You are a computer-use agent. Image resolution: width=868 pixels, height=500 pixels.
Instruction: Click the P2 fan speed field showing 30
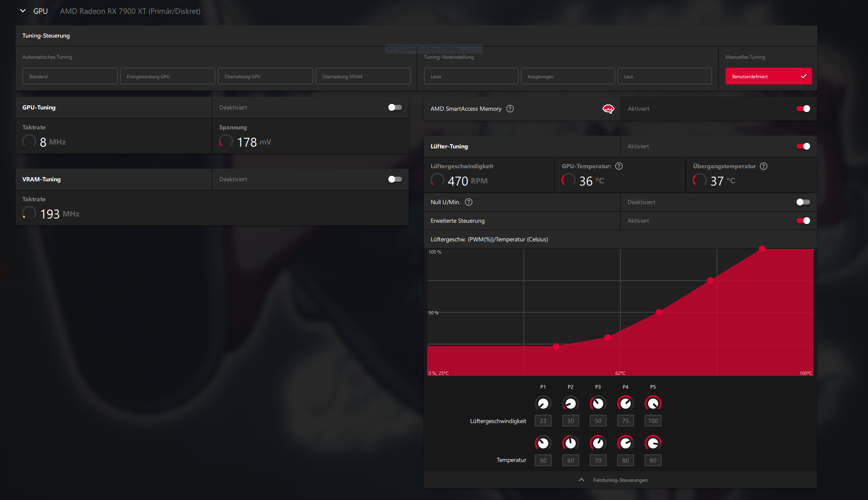coord(570,421)
